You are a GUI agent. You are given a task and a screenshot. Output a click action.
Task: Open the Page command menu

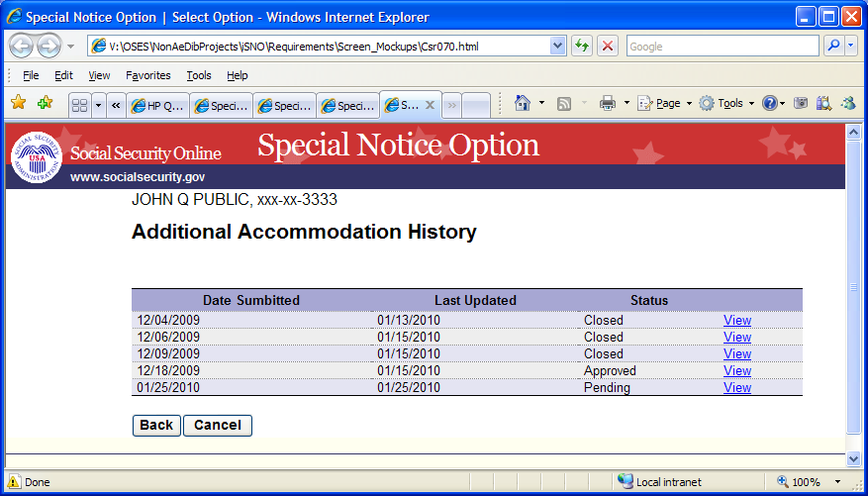[x=664, y=103]
